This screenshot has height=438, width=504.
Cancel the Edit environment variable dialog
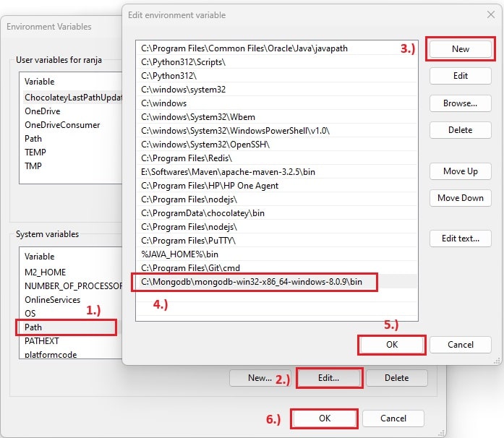point(460,345)
